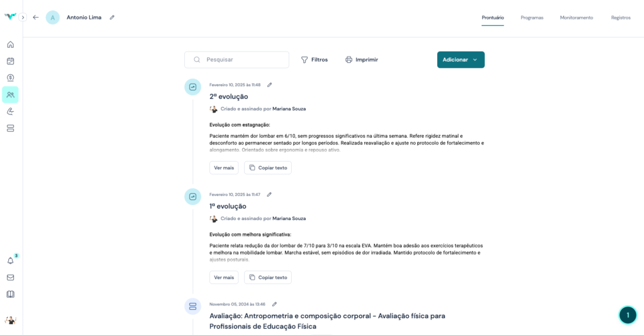Viewport: 644px width, 335px height.
Task: Open the calendar icon in sidebar
Action: tap(10, 61)
